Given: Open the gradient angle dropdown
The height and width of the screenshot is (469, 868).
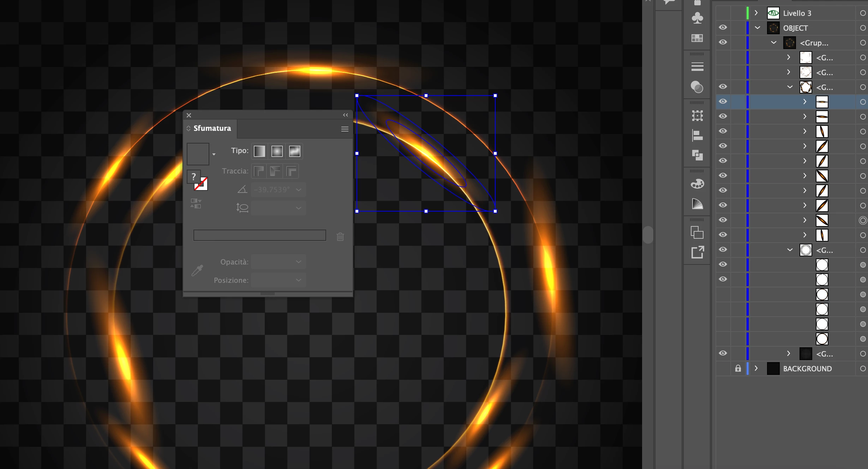Looking at the screenshot, I should tap(299, 190).
